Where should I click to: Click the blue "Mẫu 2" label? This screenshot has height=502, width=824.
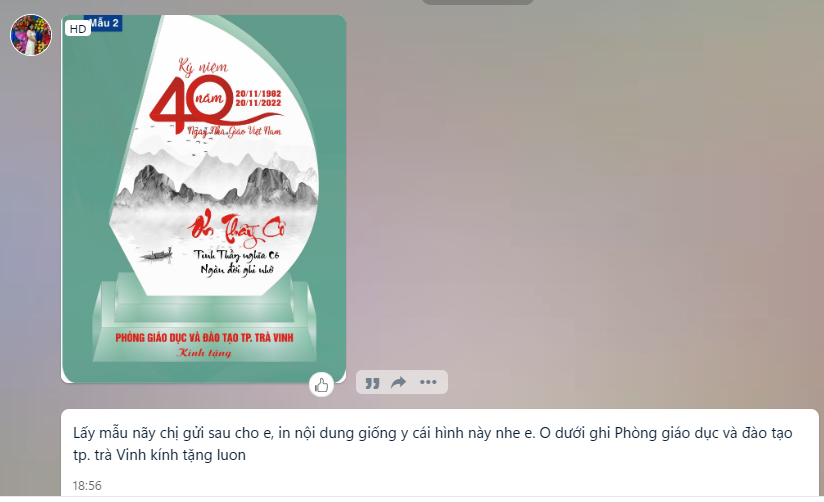[106, 23]
